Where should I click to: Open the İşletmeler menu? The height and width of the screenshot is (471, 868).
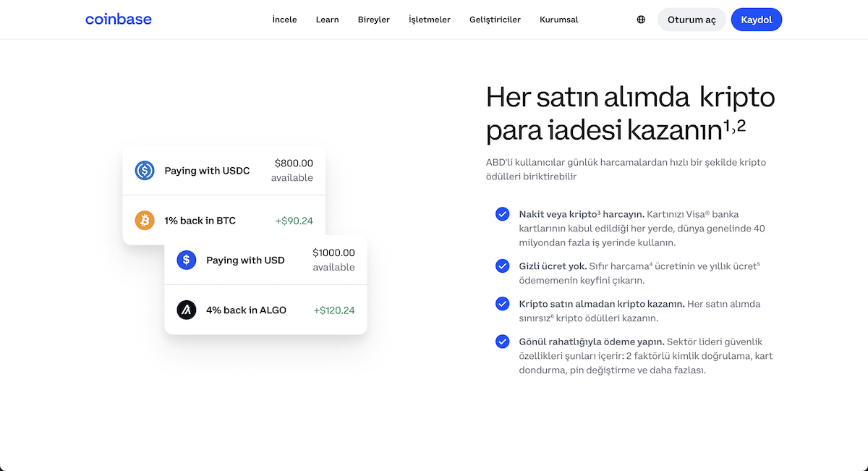click(x=429, y=20)
